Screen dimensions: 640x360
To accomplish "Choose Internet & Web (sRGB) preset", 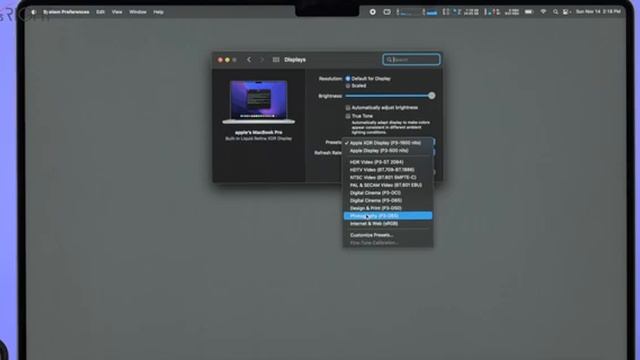I will [388, 224].
